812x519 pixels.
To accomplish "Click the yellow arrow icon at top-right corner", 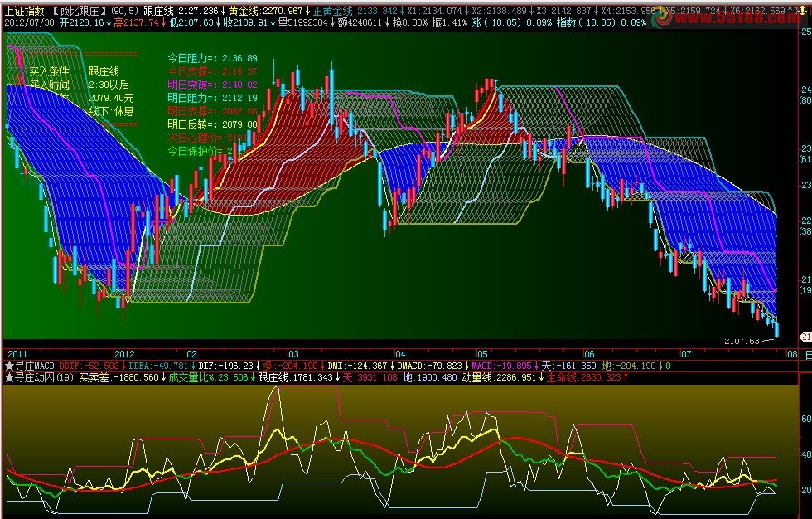I will coord(803,10).
